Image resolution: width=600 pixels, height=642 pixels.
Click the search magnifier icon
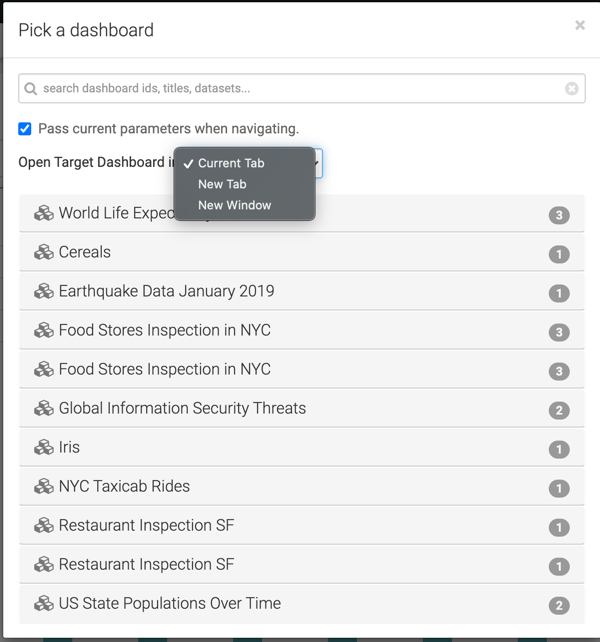pyautogui.click(x=31, y=89)
